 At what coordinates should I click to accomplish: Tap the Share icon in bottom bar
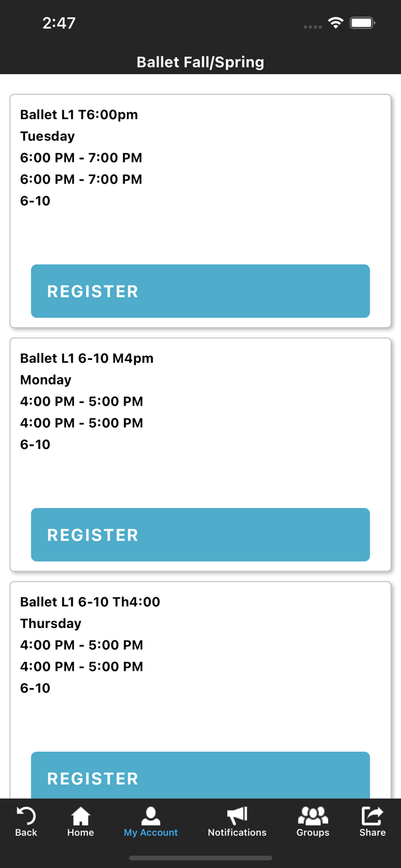coord(371,817)
